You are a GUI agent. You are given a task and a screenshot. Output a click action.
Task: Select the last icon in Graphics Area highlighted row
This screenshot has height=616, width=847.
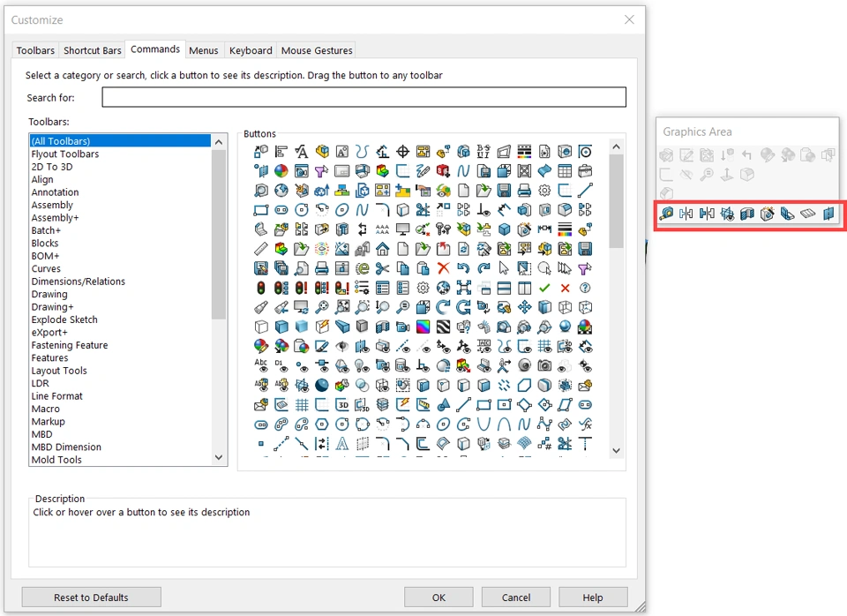point(828,214)
